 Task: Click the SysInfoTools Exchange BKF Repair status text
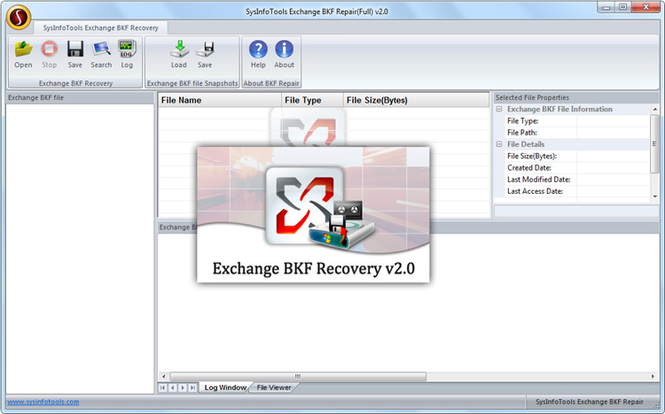tap(589, 402)
